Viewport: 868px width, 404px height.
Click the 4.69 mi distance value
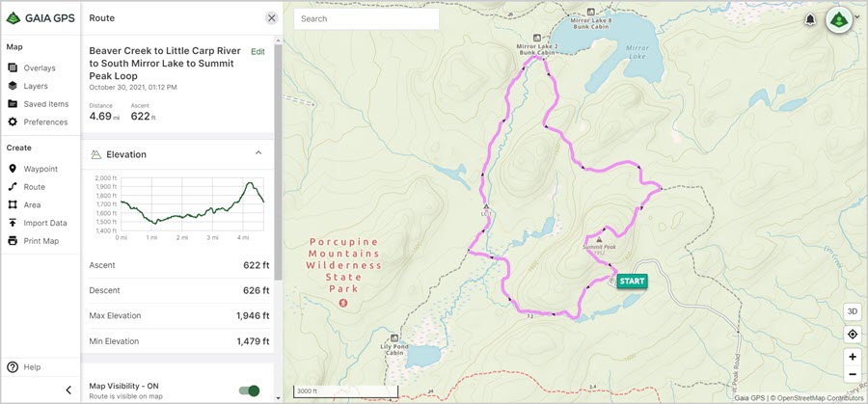[x=104, y=117]
